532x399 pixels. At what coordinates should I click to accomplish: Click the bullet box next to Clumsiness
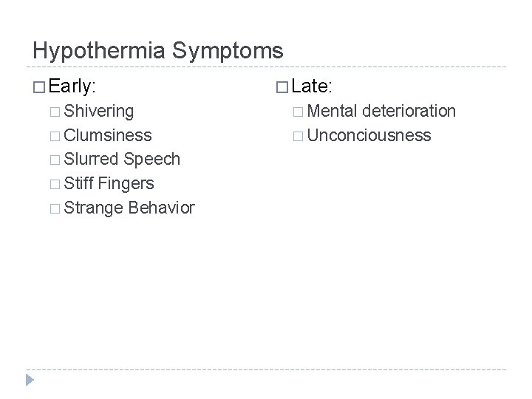coord(55,137)
